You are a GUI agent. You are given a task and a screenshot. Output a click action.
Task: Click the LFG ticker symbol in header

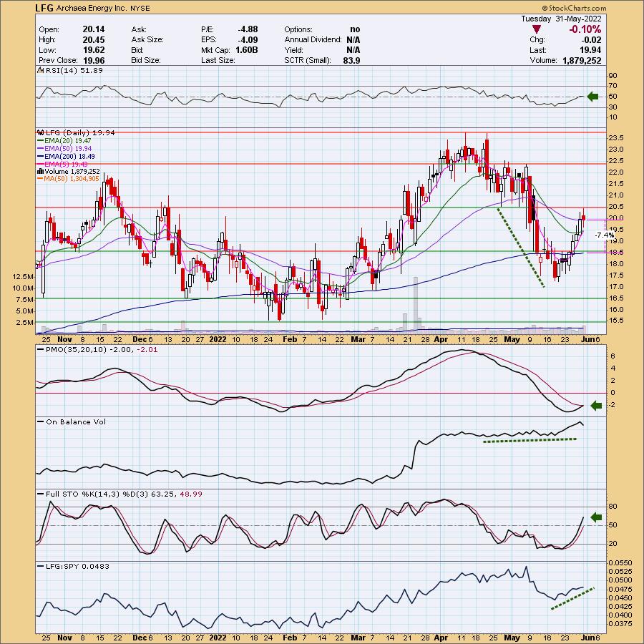coord(44,8)
